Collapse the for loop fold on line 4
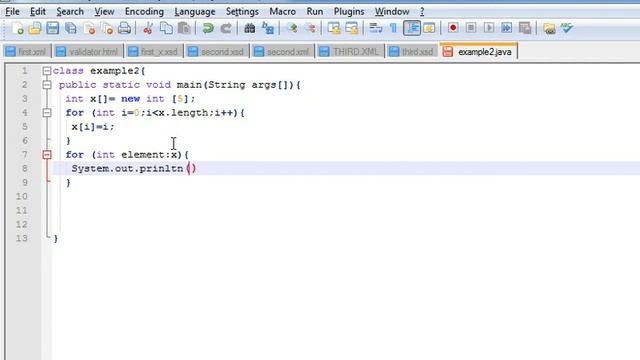The height and width of the screenshot is (360, 640). pyautogui.click(x=47, y=113)
